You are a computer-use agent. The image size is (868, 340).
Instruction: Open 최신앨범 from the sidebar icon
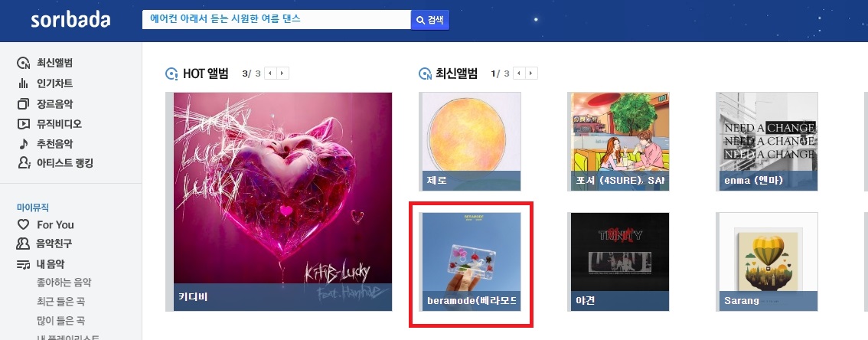pos(23,63)
